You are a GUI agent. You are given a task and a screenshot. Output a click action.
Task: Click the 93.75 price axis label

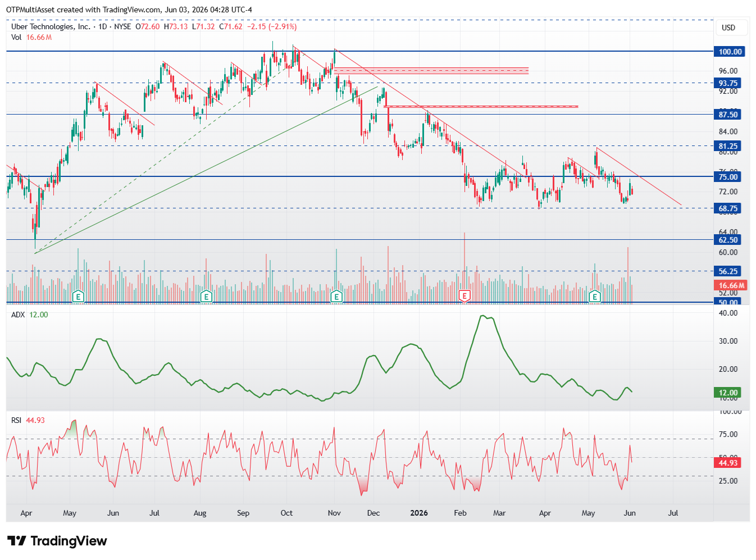tap(728, 83)
